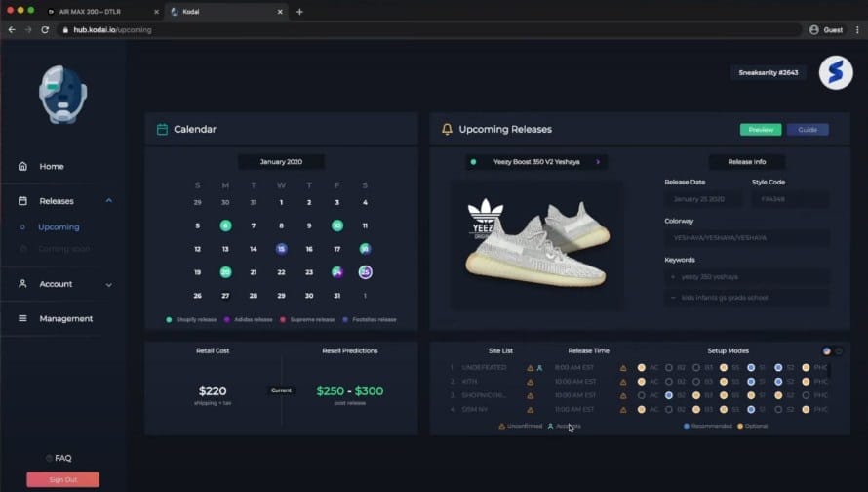The height and width of the screenshot is (492, 868).
Task: Select S2 mode for DSM NY
Action: (778, 409)
